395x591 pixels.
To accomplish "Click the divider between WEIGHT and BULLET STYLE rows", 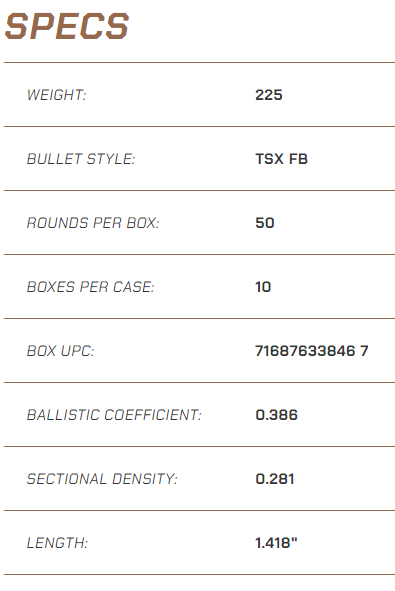I will pyautogui.click(x=199, y=127).
